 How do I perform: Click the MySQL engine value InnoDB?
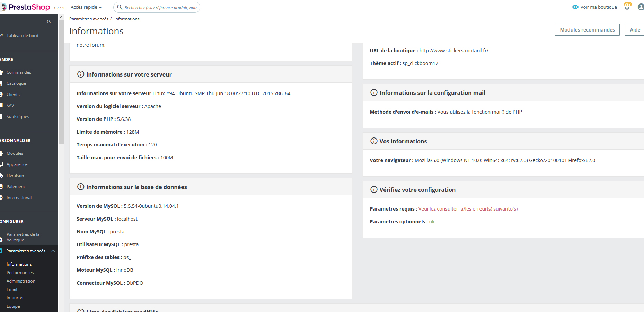coord(125,270)
